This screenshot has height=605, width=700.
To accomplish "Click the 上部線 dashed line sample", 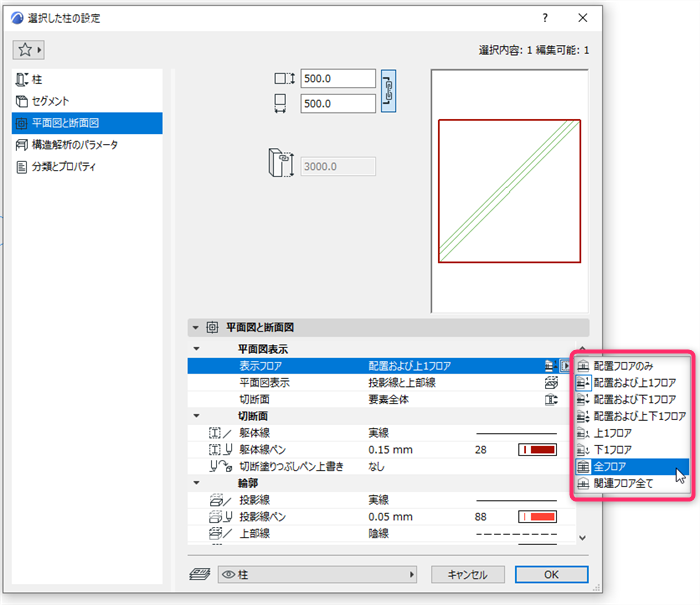I will [517, 534].
